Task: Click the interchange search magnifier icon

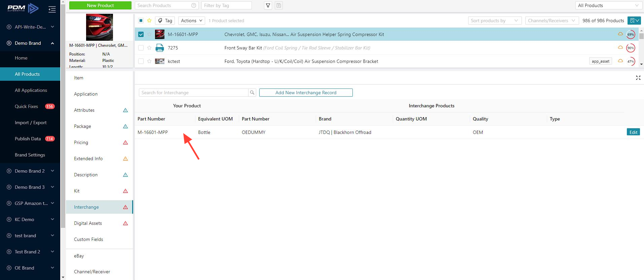Action: (x=252, y=93)
